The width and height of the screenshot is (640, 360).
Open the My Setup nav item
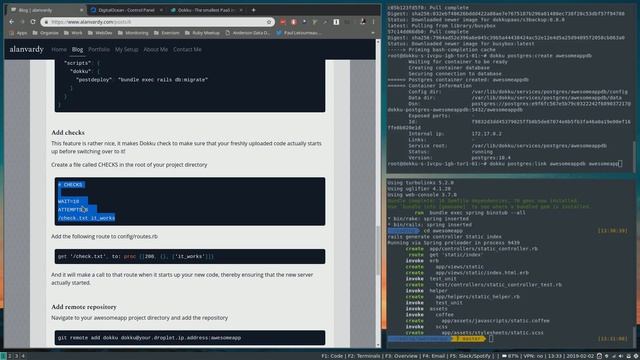pyautogui.click(x=127, y=49)
